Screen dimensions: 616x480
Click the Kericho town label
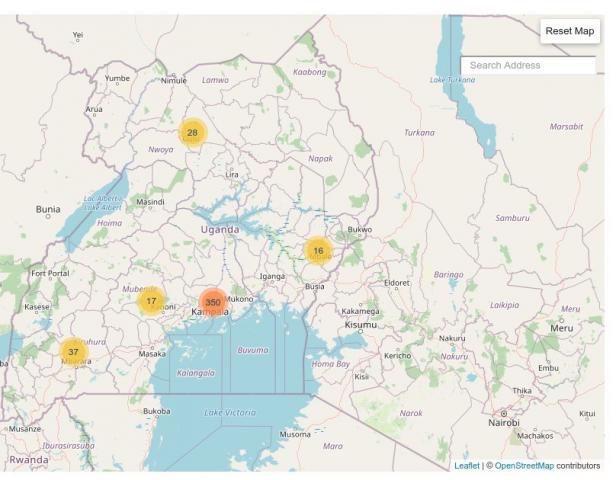point(398,355)
